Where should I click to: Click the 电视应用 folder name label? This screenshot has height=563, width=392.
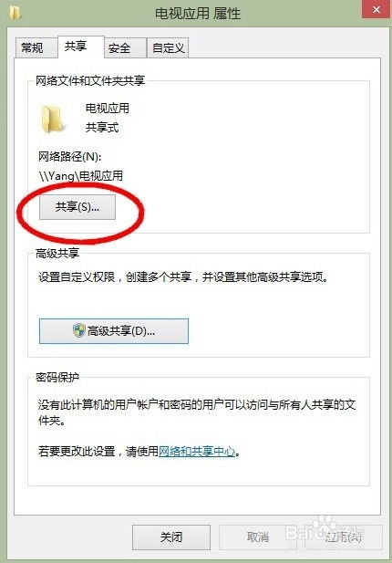click(108, 108)
